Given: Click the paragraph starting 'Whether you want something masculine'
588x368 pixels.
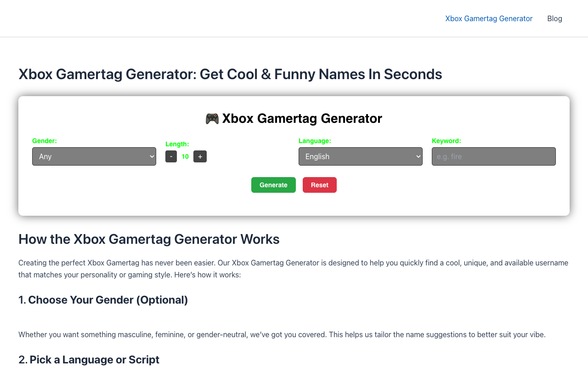Looking at the screenshot, I should click(x=282, y=334).
